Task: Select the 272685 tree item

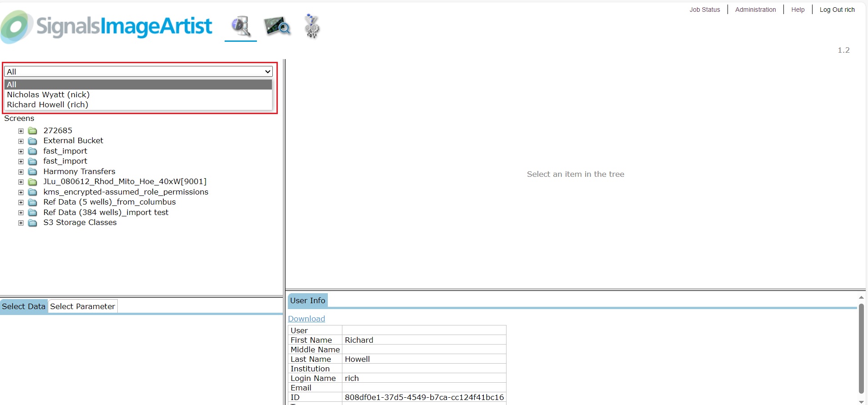Action: (58, 130)
